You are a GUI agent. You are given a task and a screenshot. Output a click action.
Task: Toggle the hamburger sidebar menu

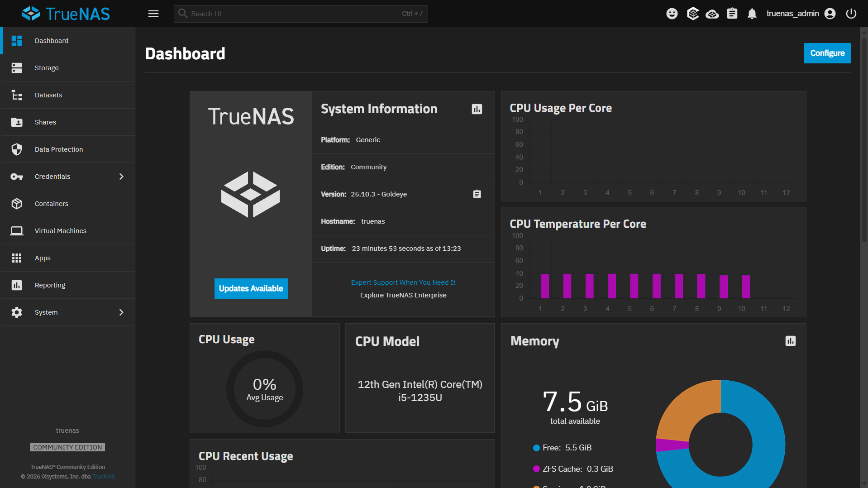pyautogui.click(x=153, y=14)
